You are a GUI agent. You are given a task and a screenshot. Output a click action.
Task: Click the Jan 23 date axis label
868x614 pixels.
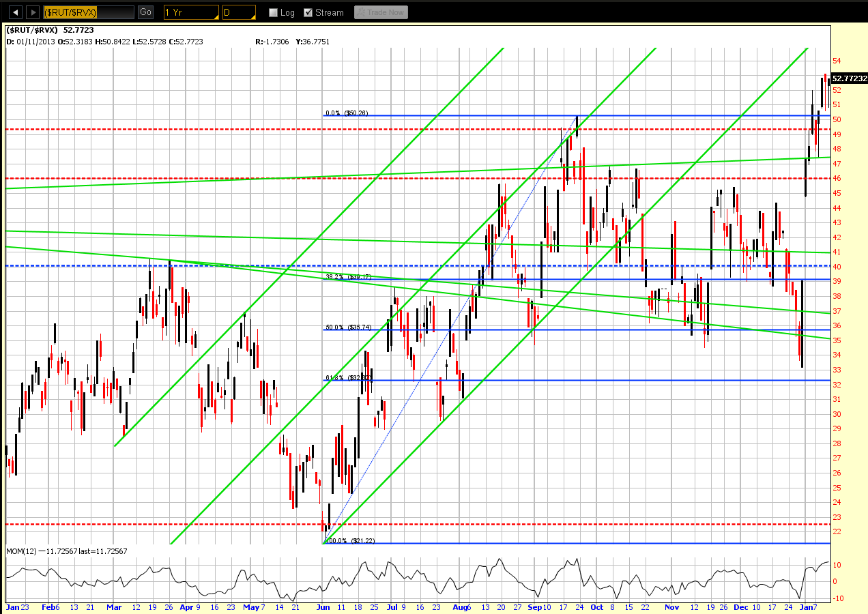tap(17, 606)
